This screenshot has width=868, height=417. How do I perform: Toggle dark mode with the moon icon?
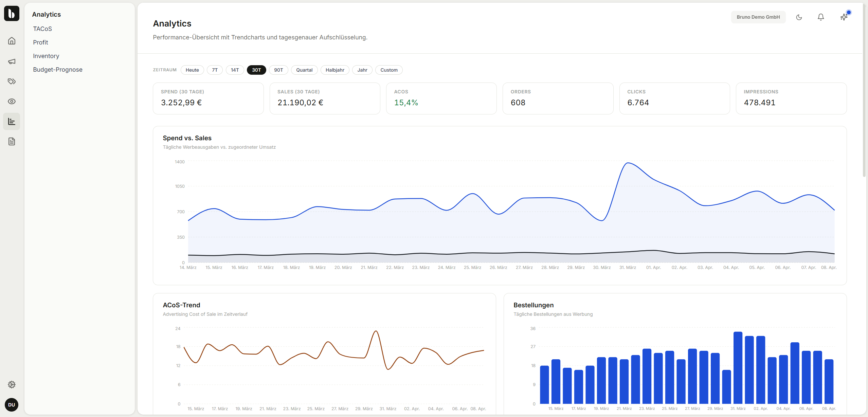pyautogui.click(x=799, y=17)
